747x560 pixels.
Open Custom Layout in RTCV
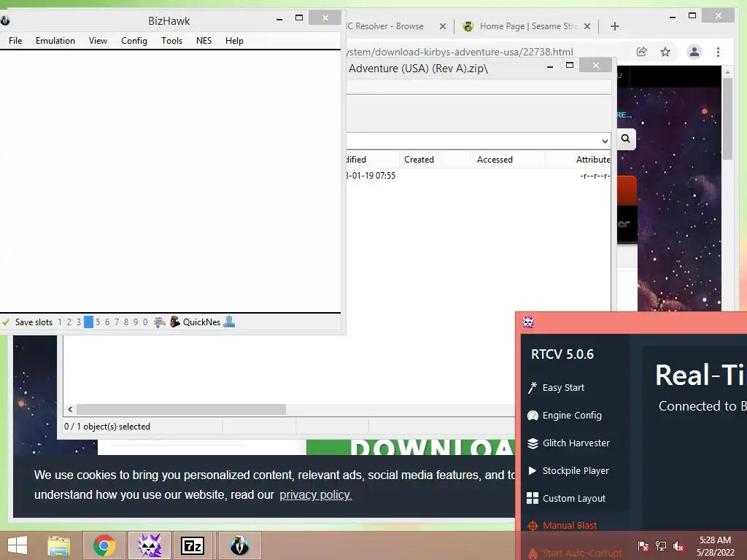tap(566, 498)
